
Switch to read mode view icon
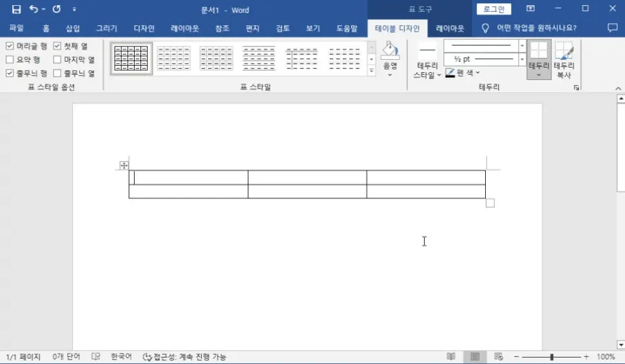(x=451, y=357)
